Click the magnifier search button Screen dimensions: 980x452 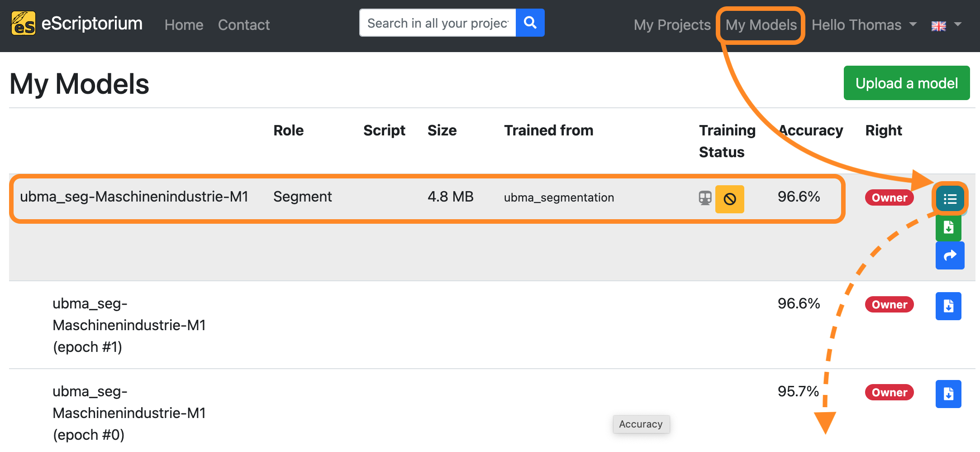pos(530,23)
